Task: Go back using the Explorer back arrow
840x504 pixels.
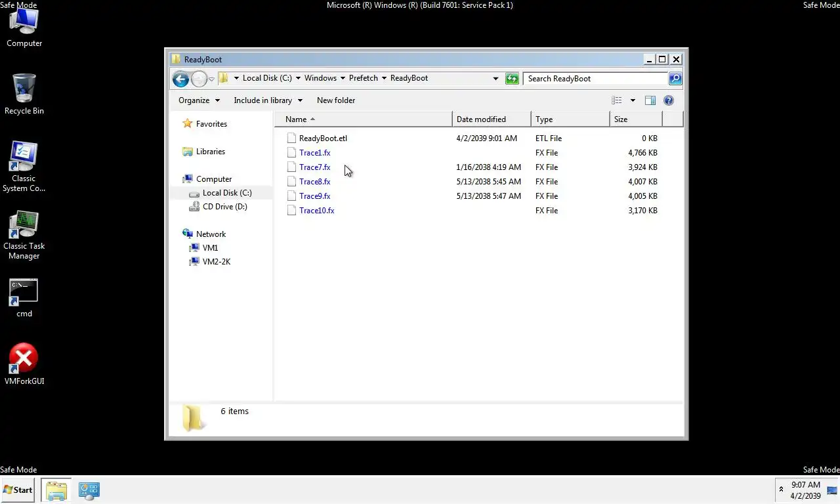Action: coord(180,79)
